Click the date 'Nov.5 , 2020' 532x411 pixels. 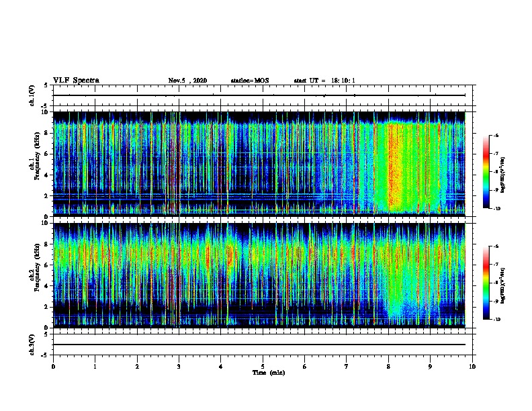tap(187, 81)
